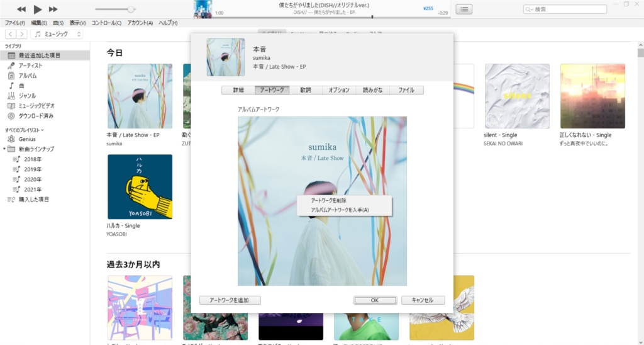The width and height of the screenshot is (644, 345).
Task: Switch to the アートワーク tab
Action: click(272, 90)
